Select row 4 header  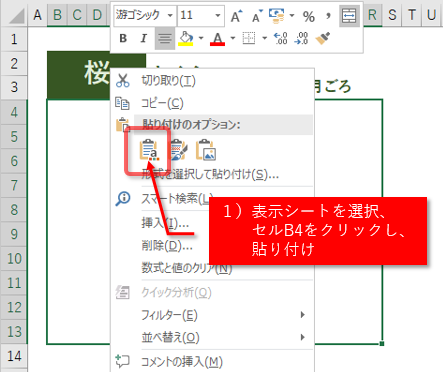point(14,112)
